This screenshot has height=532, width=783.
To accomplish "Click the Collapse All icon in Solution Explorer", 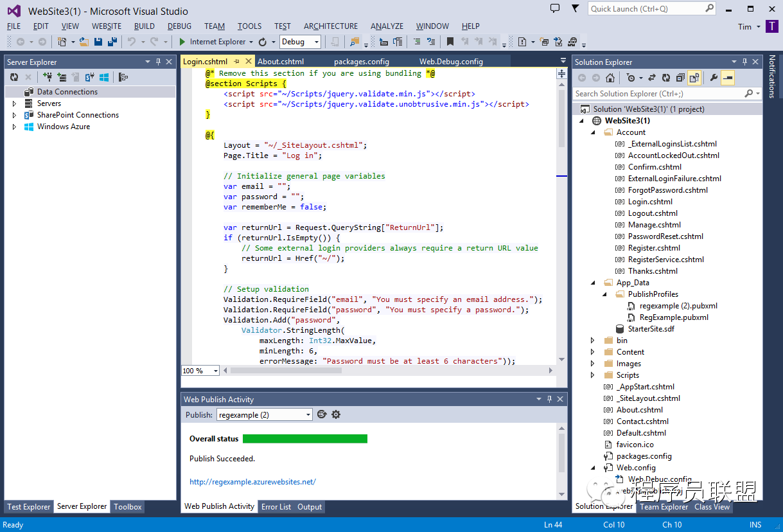I will pos(680,78).
